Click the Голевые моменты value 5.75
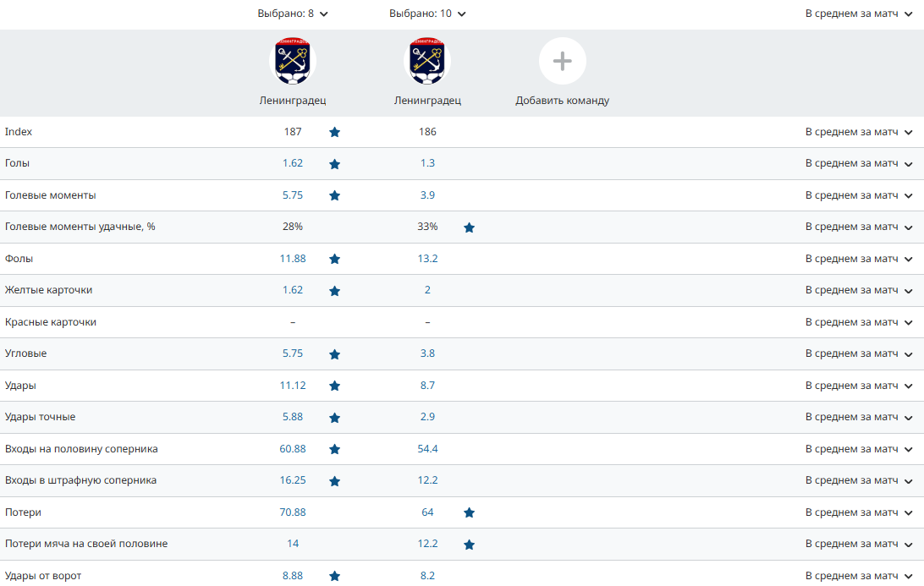The height and width of the screenshot is (586, 924). click(x=293, y=195)
